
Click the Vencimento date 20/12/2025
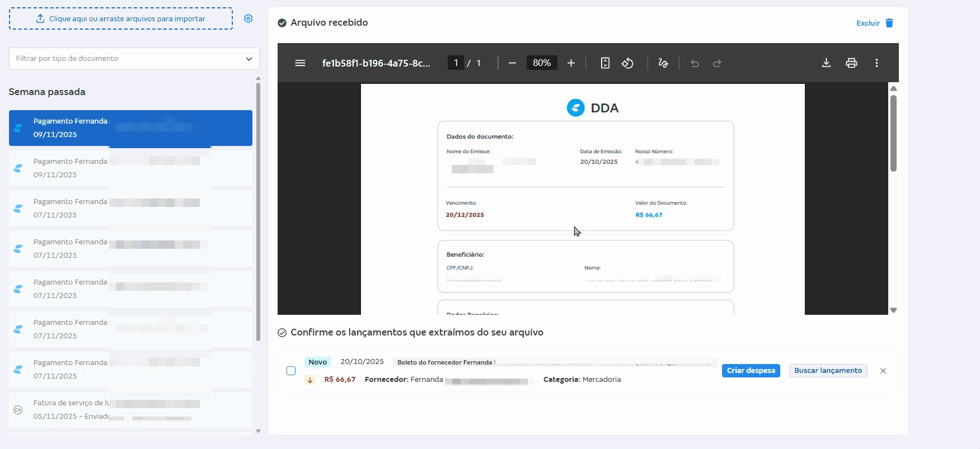465,215
